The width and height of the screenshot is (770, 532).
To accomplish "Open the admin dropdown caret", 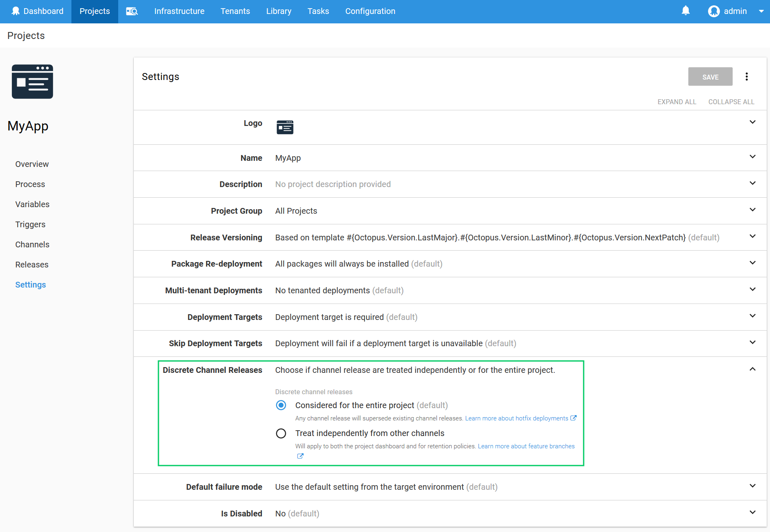I will click(x=761, y=11).
